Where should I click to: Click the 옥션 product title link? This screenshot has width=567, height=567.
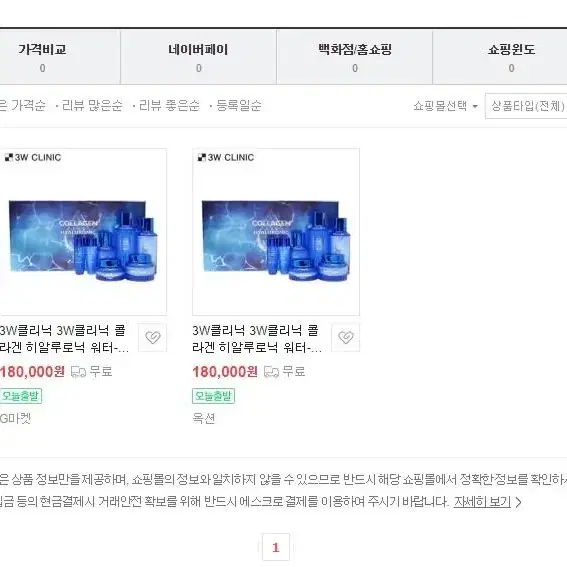(257, 339)
